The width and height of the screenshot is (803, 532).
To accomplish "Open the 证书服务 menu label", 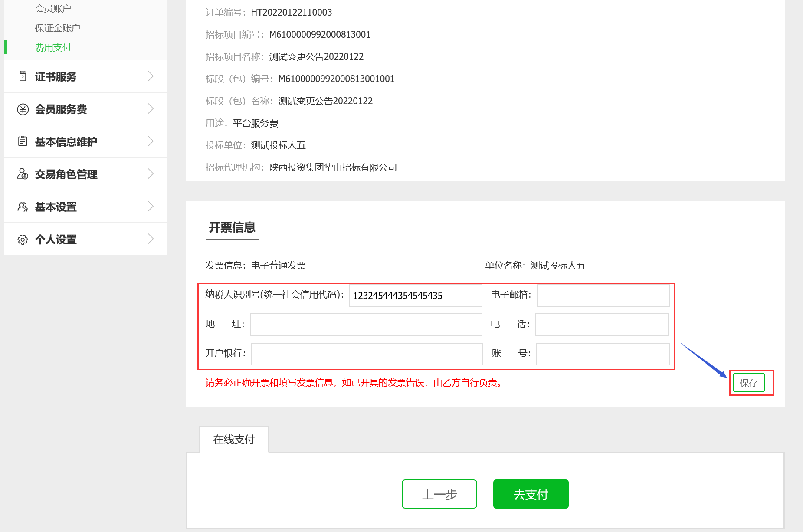I will click(56, 77).
